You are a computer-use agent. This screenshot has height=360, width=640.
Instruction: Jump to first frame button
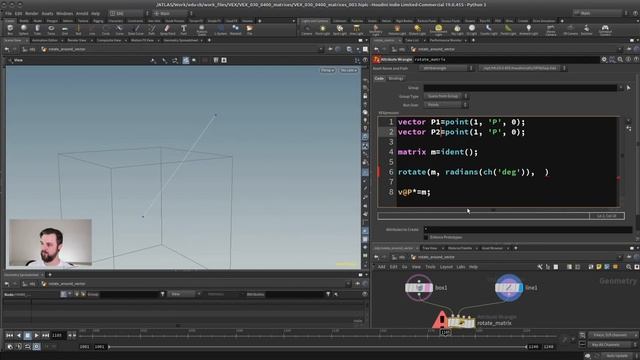[9, 335]
